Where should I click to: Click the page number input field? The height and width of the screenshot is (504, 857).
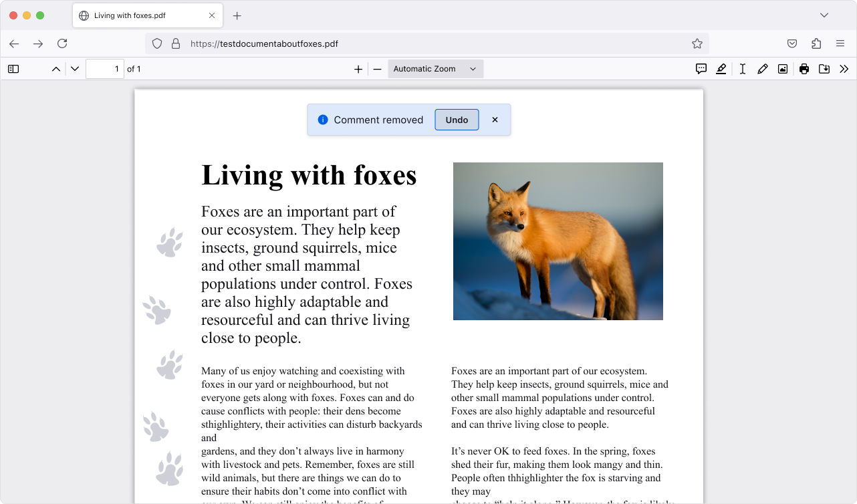105,69
